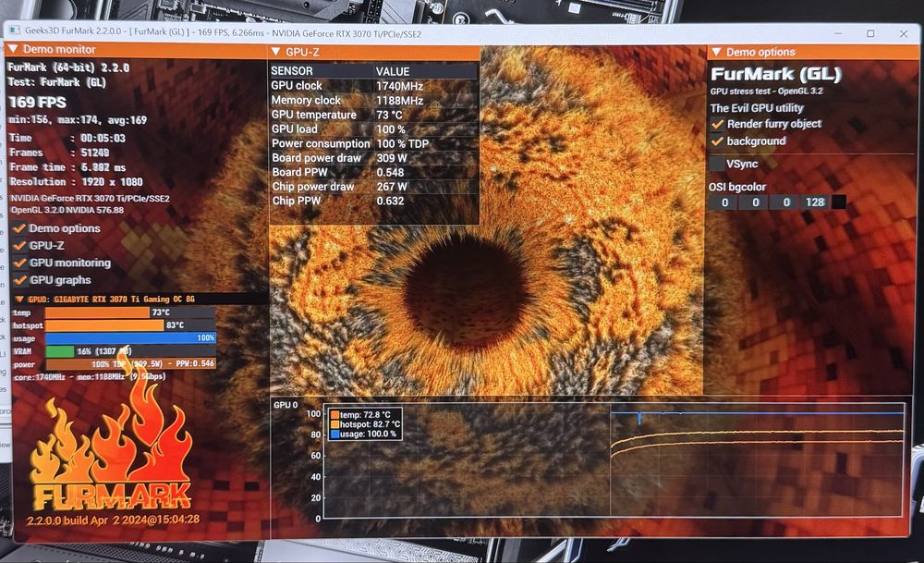Click the Memory clock 1188MHz value

point(399,101)
